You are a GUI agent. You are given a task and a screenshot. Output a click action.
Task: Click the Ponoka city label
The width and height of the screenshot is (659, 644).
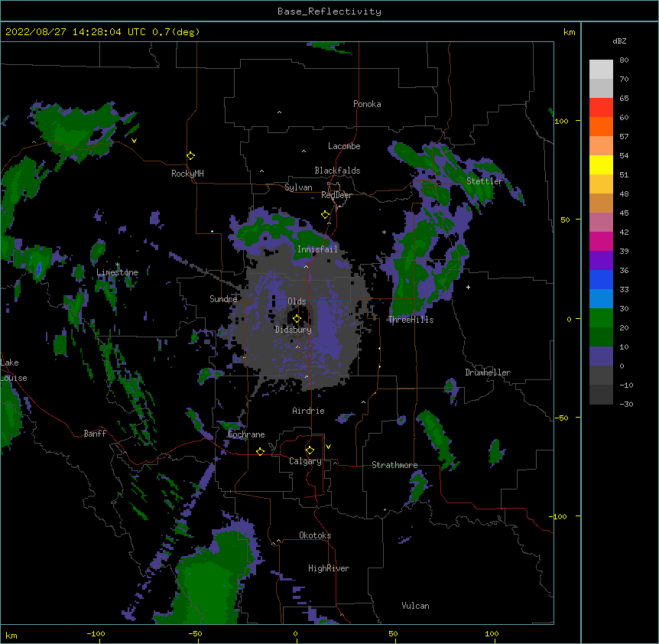pyautogui.click(x=367, y=104)
